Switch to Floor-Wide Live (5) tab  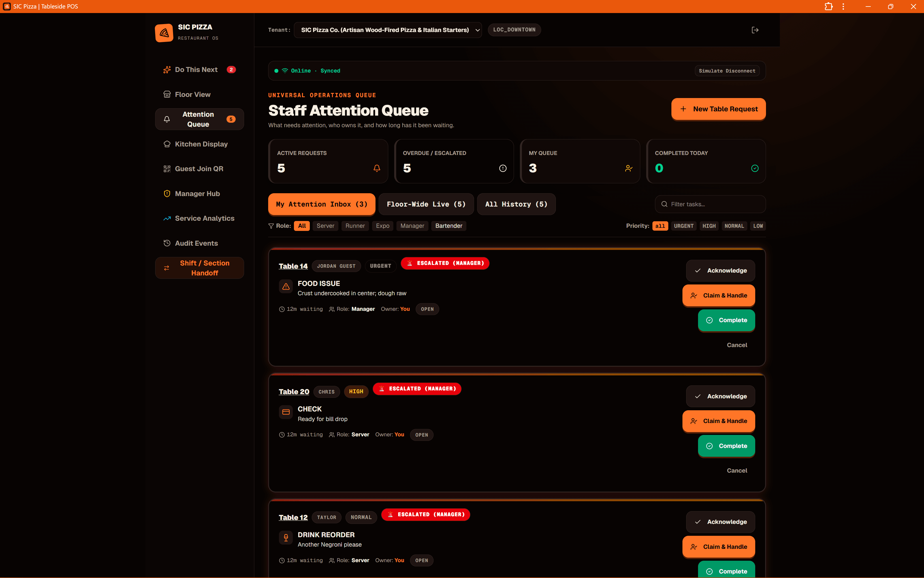(x=426, y=204)
